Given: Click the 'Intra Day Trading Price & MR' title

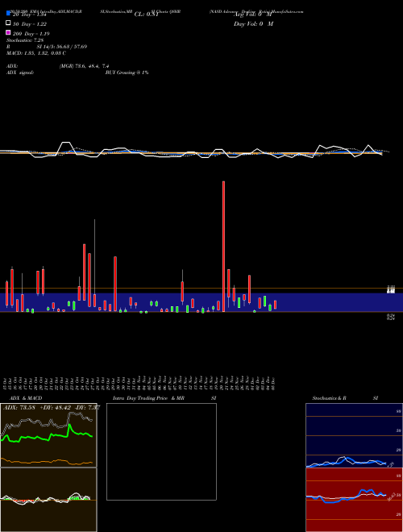Looking at the screenshot, I should tap(148, 398).
